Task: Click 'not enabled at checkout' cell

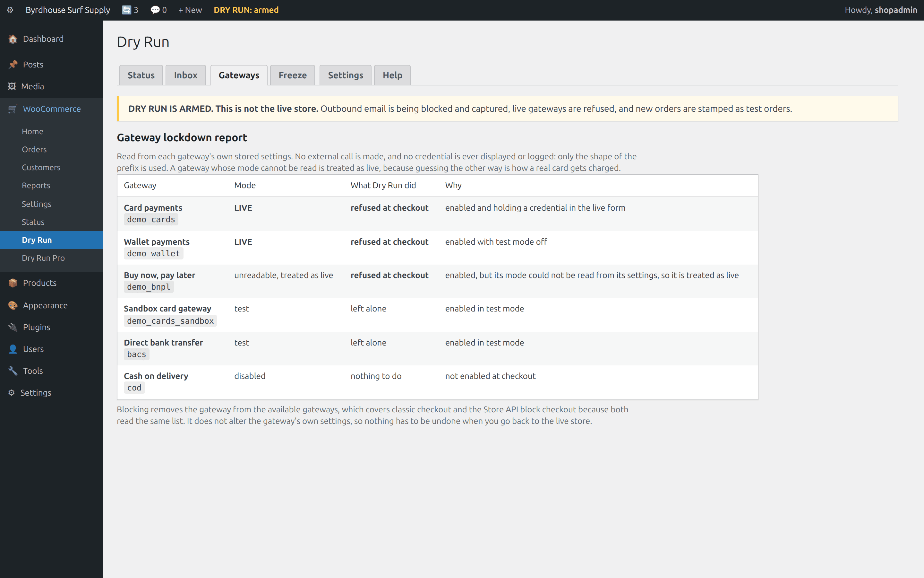Action: tap(490, 376)
